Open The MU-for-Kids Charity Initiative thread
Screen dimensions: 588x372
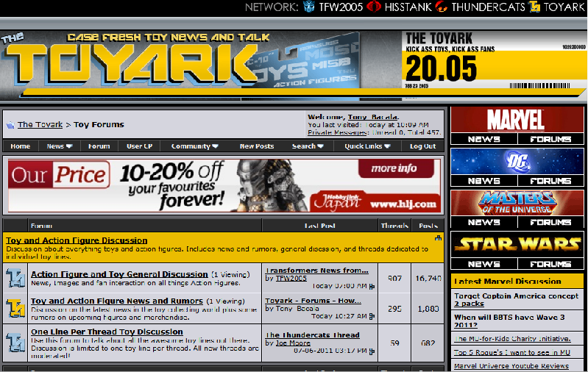(x=512, y=339)
